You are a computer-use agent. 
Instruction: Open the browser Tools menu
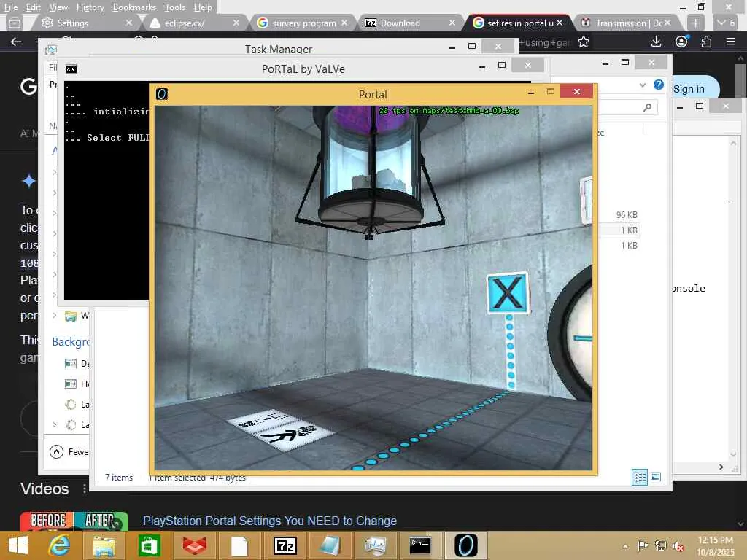[174, 7]
